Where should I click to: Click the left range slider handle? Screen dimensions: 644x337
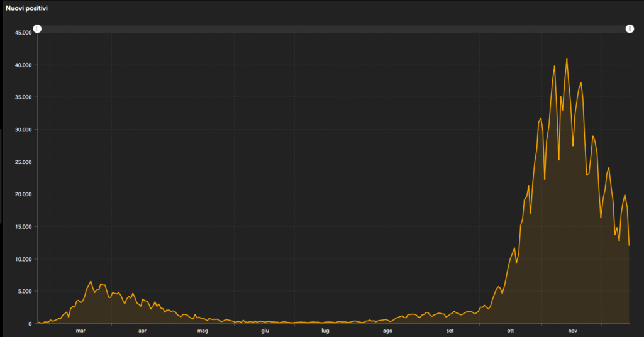(x=37, y=29)
